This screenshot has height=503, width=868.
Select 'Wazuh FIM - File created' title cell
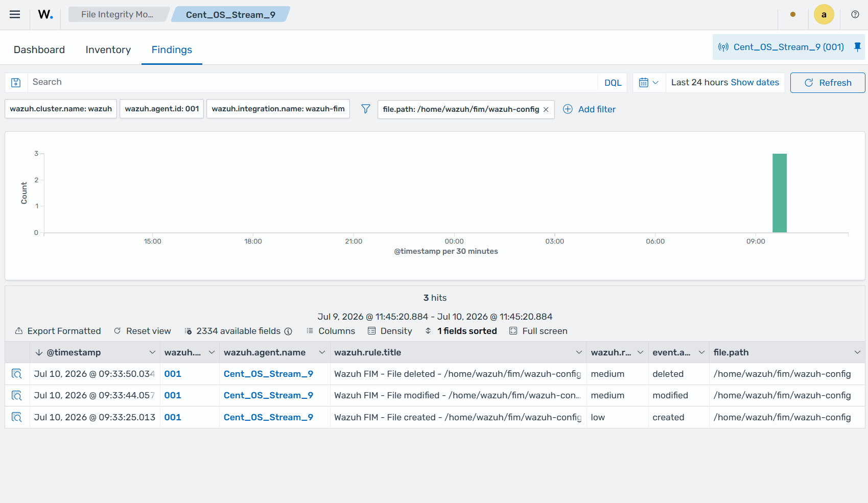click(458, 417)
